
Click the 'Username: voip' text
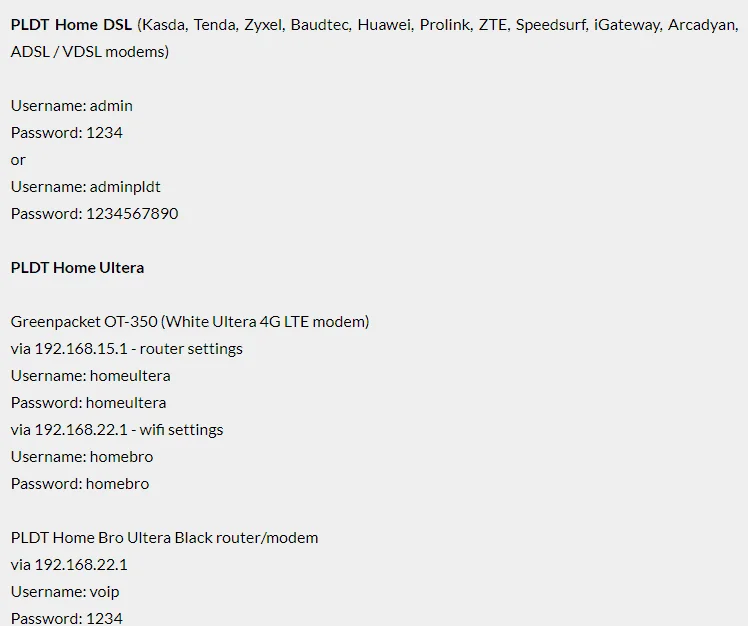coord(65,592)
